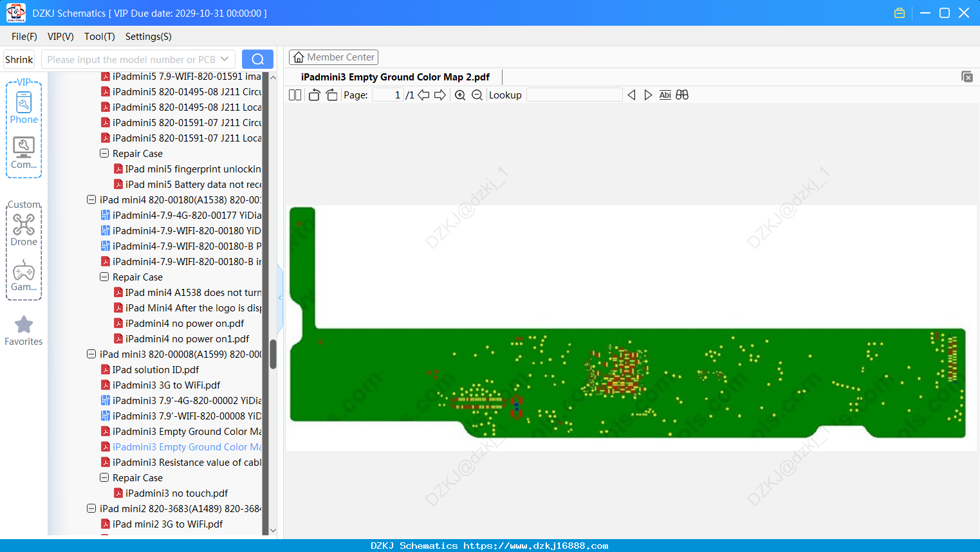Image resolution: width=980 pixels, height=552 pixels.
Task: Click the Shrink button
Action: [x=19, y=59]
